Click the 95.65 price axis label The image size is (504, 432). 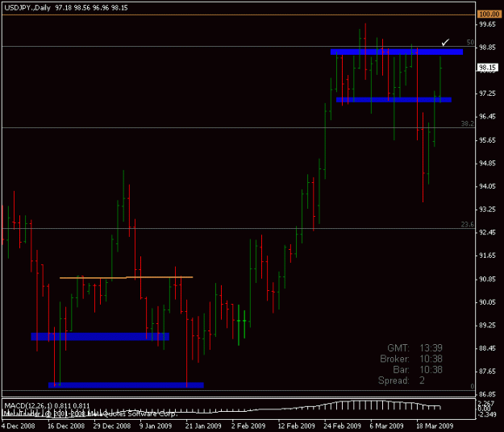tap(487, 140)
